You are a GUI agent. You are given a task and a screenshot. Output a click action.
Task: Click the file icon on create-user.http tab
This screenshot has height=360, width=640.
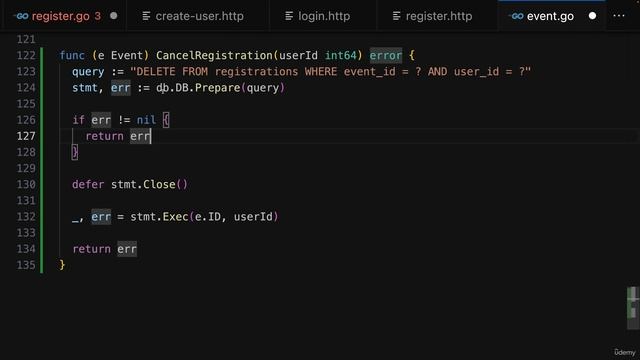click(x=146, y=16)
